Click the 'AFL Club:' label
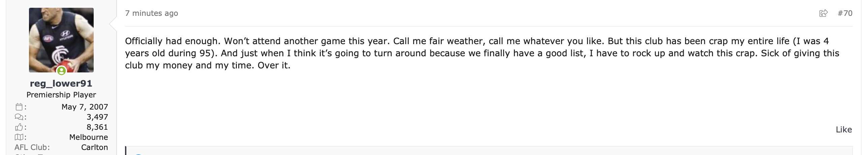This screenshot has width=868, height=155. [x=32, y=147]
